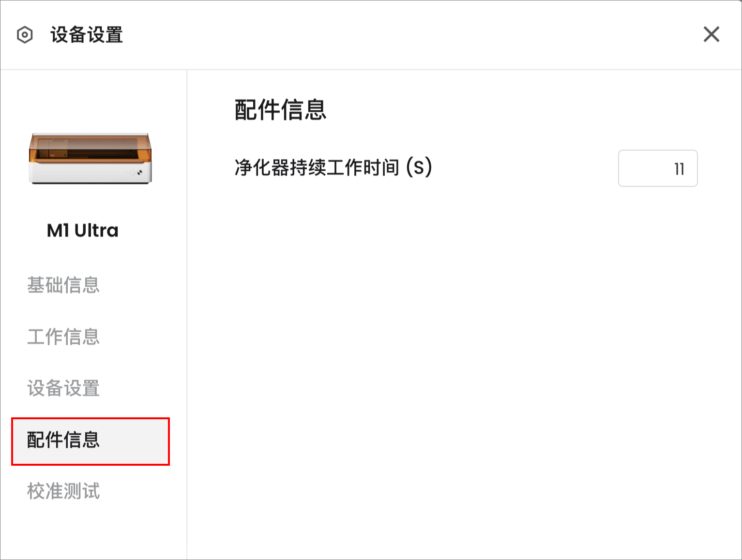Go to the 校准测试 tab
The image size is (742, 560).
[x=63, y=491]
